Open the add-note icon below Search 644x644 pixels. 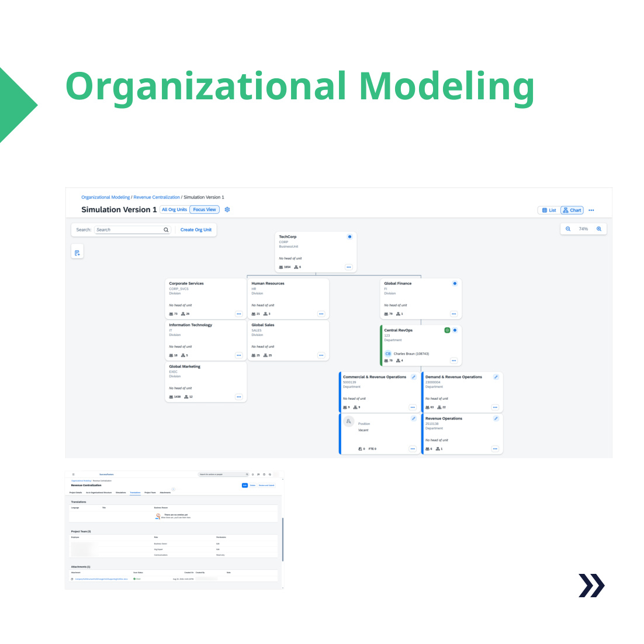click(x=77, y=252)
